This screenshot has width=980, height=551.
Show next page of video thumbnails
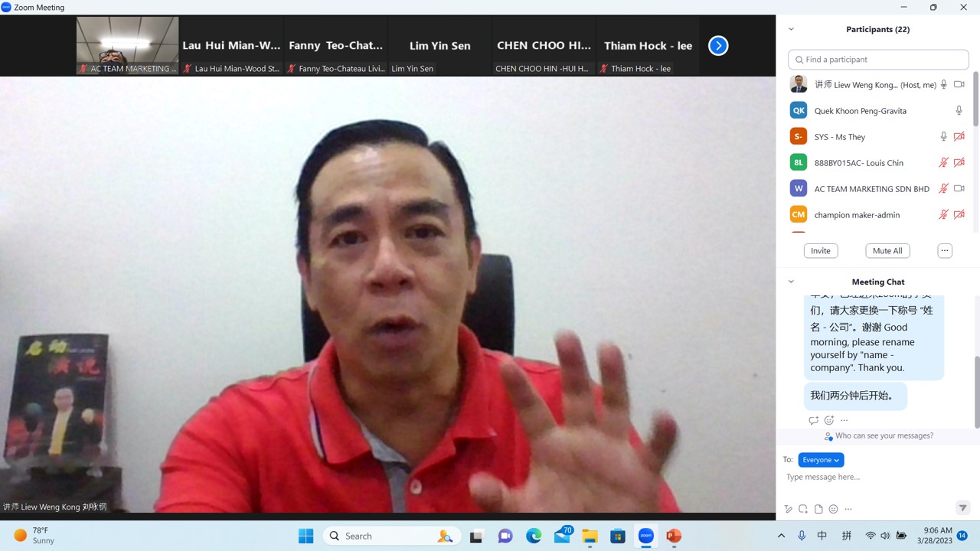718,46
